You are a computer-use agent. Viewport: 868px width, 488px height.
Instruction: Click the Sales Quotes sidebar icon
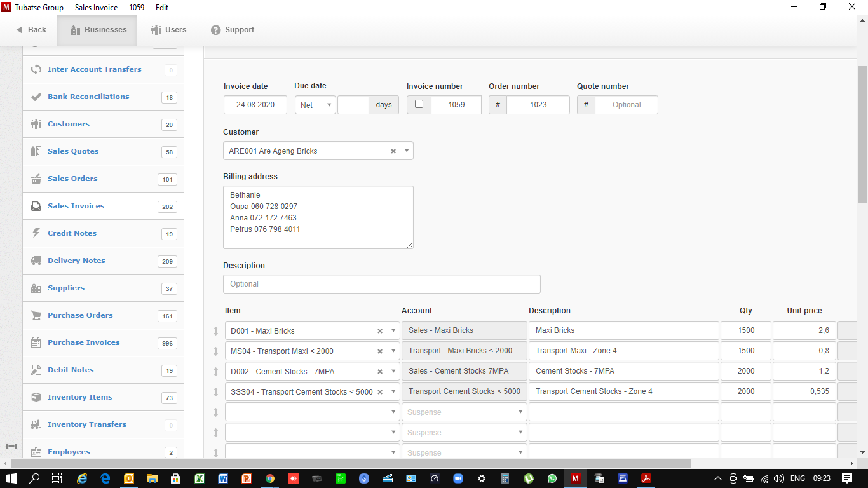pos(36,151)
